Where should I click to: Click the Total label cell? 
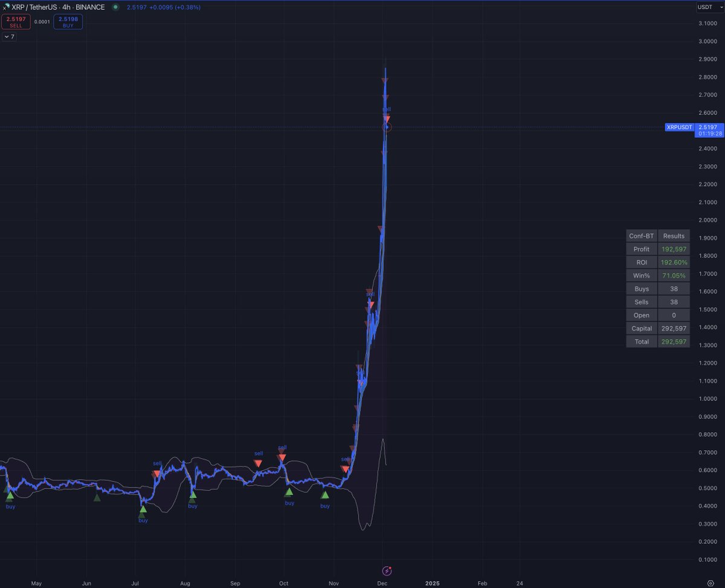point(642,341)
